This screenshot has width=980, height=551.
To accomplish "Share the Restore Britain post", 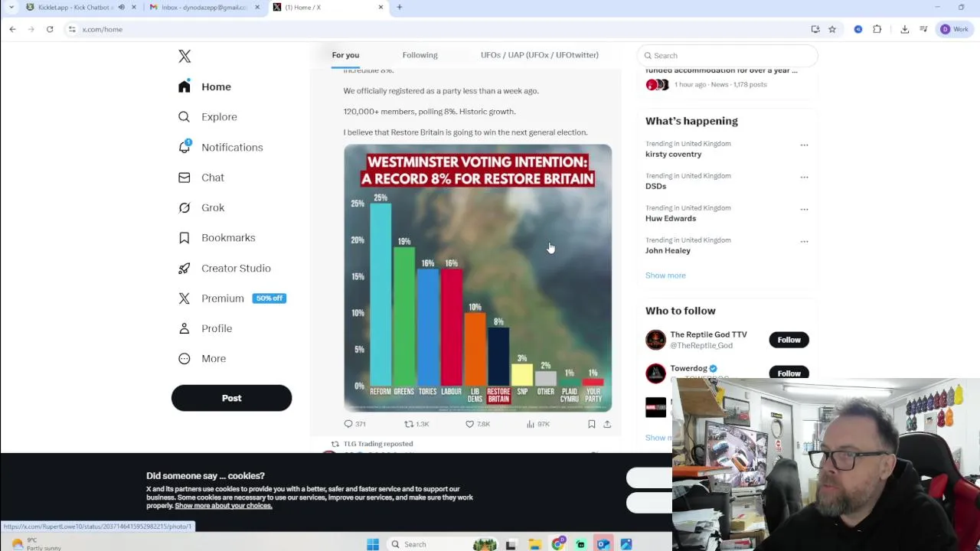I will point(607,424).
